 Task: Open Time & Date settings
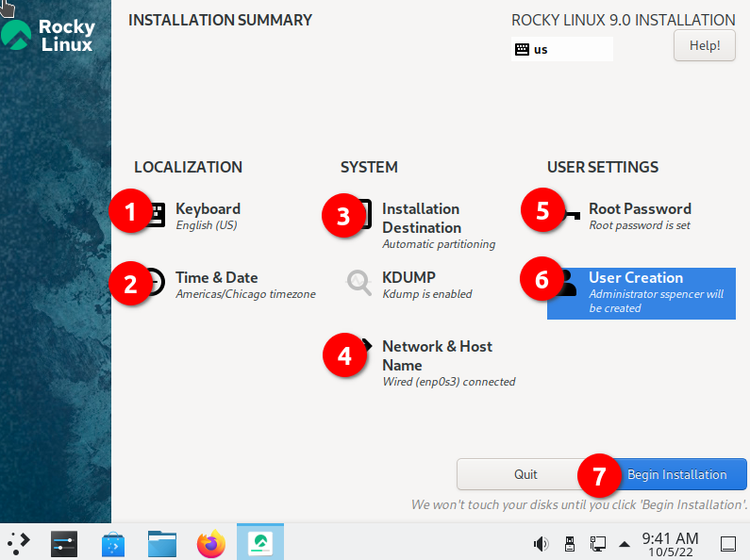pyautogui.click(x=216, y=278)
